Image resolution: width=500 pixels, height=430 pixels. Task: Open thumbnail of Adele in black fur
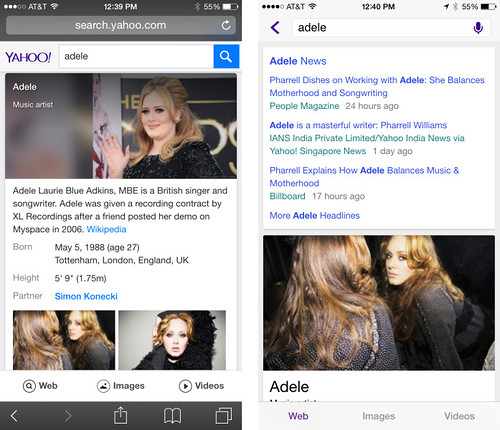(172, 340)
